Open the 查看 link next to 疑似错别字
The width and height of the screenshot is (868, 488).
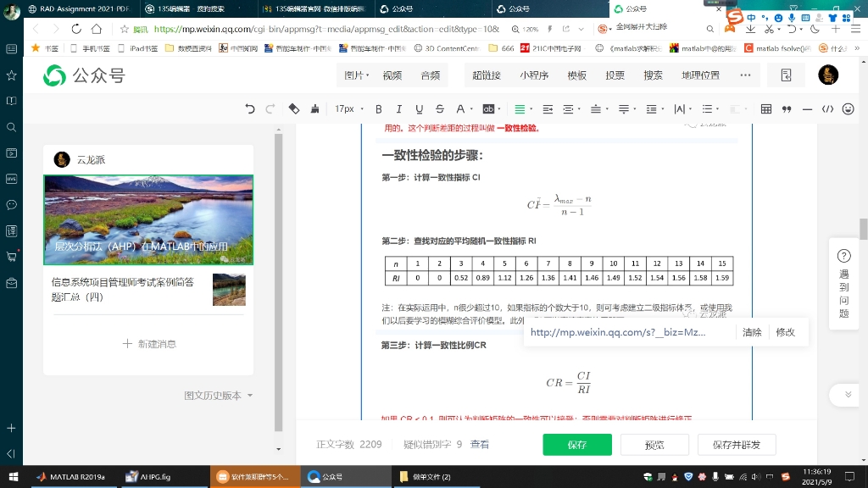coord(479,443)
